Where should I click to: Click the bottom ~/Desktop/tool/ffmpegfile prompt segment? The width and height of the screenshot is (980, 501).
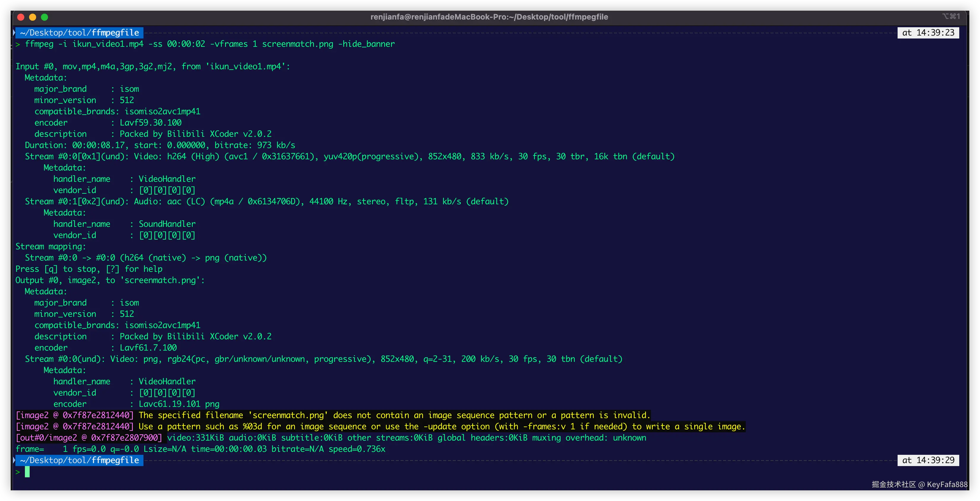[79, 460]
